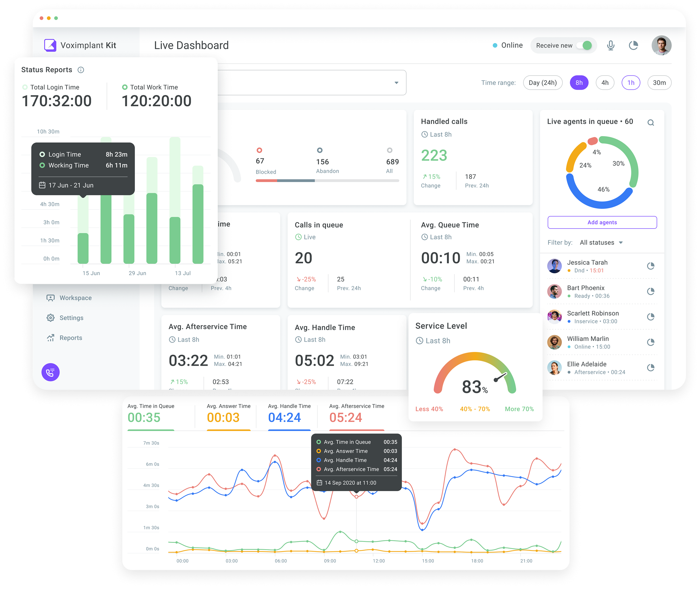Click the Blocked/Abandon calls progress bar
The height and width of the screenshot is (589, 700).
click(327, 181)
